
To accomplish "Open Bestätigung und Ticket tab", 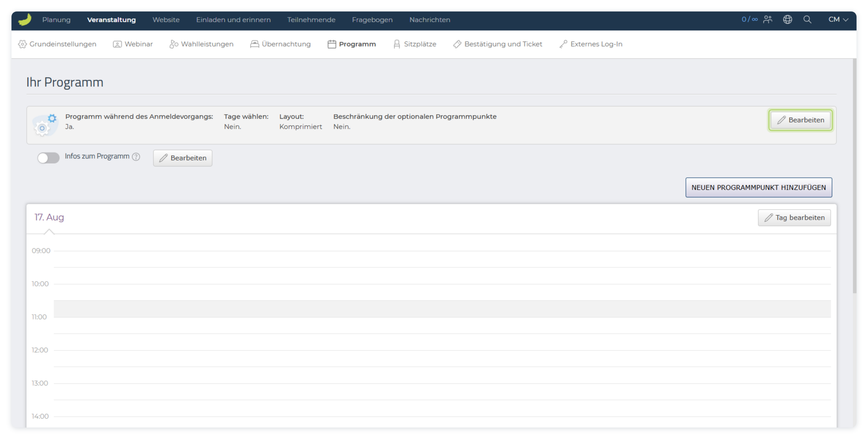I will click(497, 44).
